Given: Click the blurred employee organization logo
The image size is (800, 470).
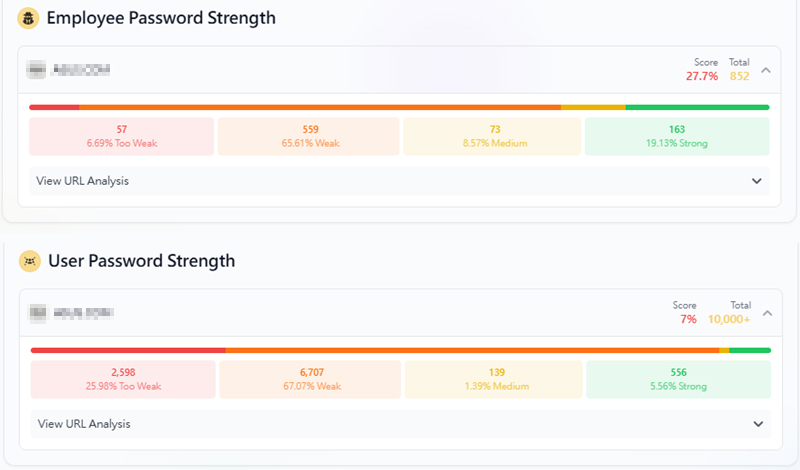Looking at the screenshot, I should pos(37,70).
